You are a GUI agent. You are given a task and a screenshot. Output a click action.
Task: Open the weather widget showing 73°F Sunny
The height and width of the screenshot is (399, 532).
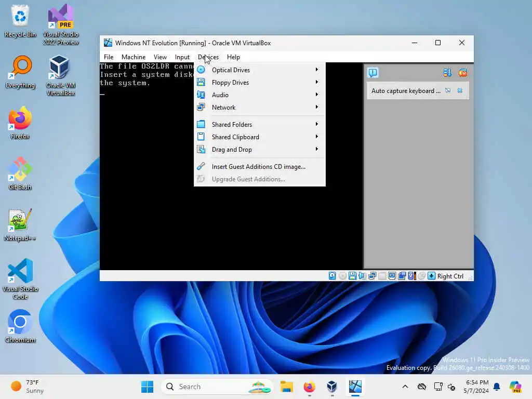tap(27, 387)
